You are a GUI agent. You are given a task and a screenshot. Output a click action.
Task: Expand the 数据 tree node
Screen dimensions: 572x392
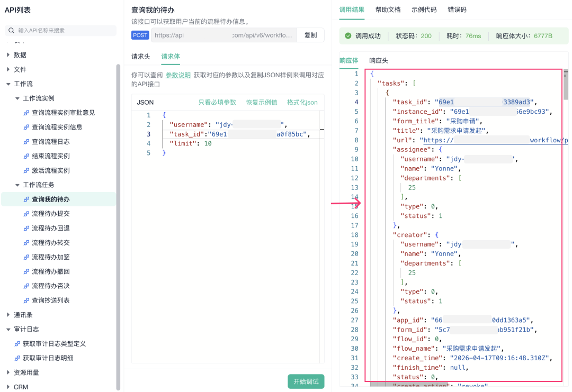click(8, 55)
